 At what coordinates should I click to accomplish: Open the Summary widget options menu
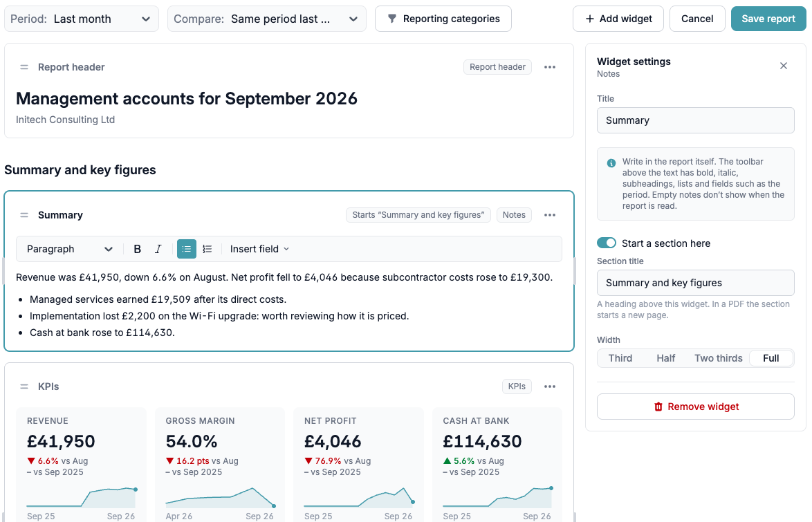tap(550, 215)
